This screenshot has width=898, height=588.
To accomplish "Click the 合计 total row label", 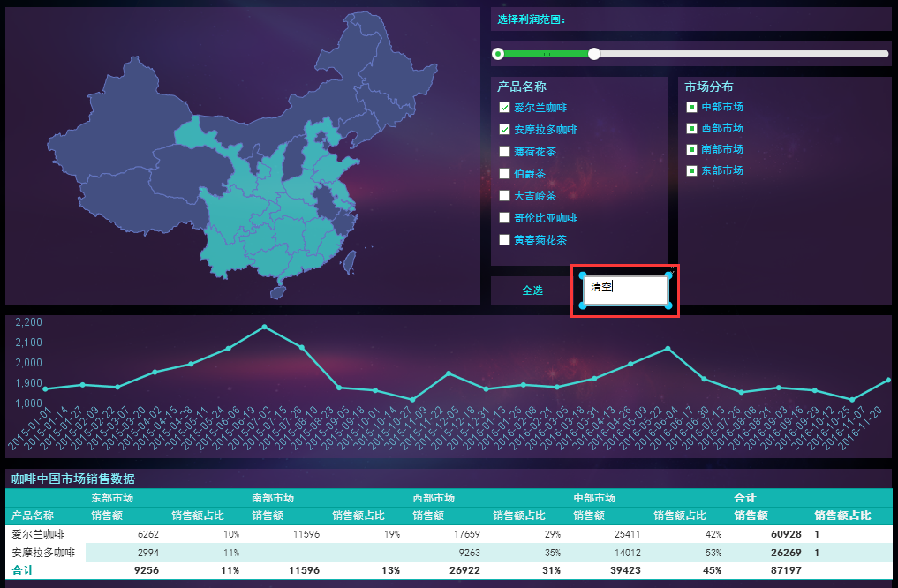I will 23,570.
